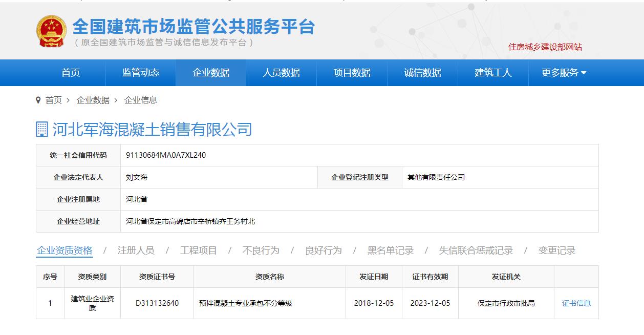
Task: Open the 失信联合惩戒记录 tab
Action: click(x=476, y=250)
